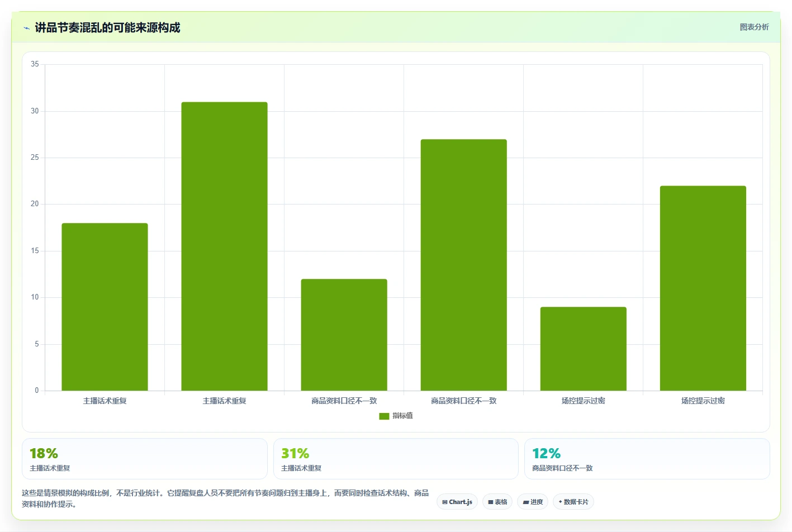Click the 商品资料口径不一致 bar with value 12

pyautogui.click(x=344, y=335)
